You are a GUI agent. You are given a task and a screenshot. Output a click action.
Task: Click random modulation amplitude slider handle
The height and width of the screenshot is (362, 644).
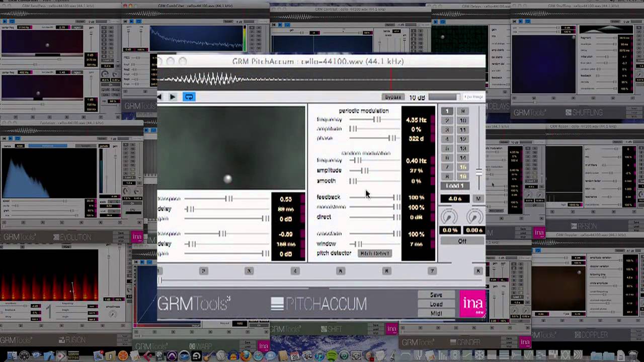click(365, 171)
